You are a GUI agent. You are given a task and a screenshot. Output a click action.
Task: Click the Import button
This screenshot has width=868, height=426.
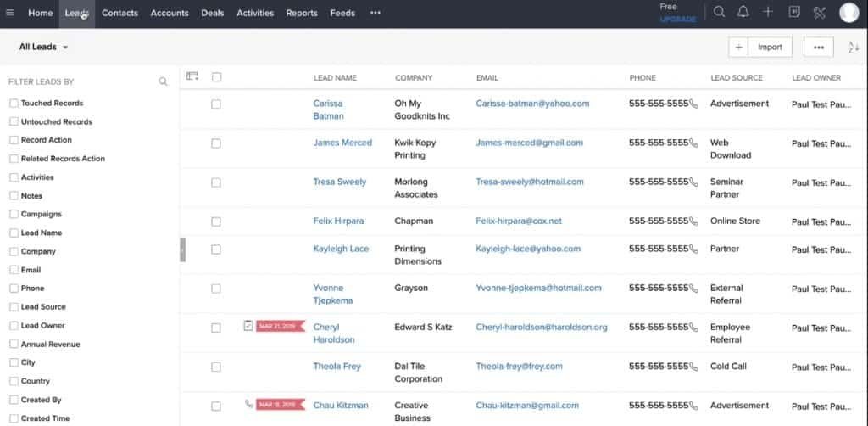click(x=770, y=48)
